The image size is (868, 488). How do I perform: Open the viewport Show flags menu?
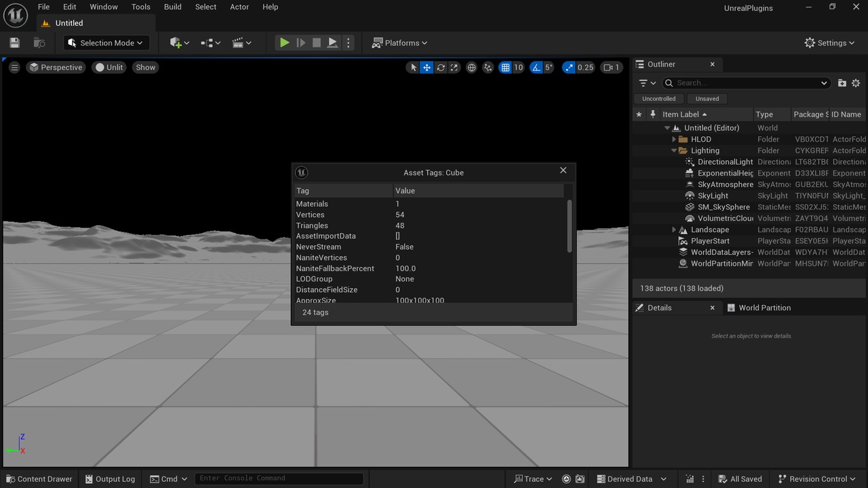coord(146,67)
